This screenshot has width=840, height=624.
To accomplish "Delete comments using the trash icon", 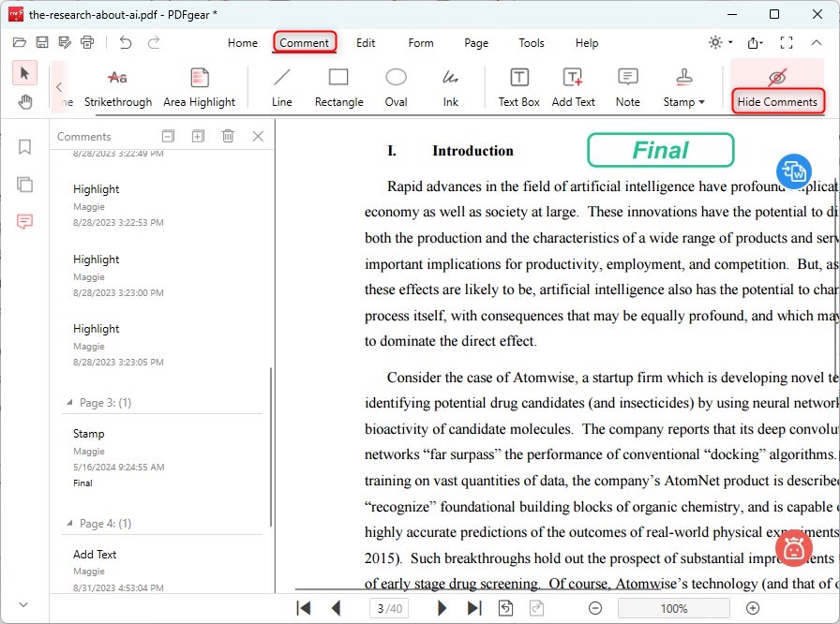I will pyautogui.click(x=228, y=136).
